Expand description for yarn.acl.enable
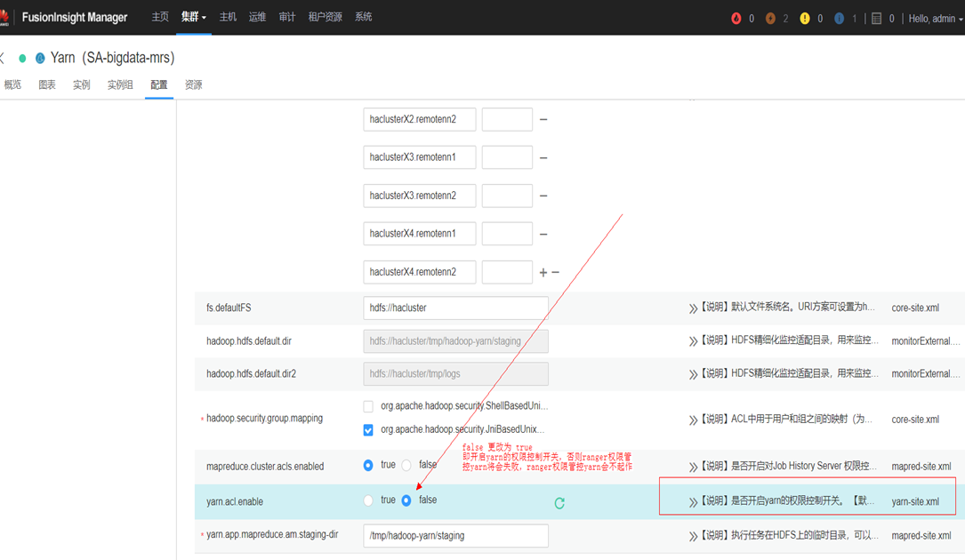 click(693, 501)
